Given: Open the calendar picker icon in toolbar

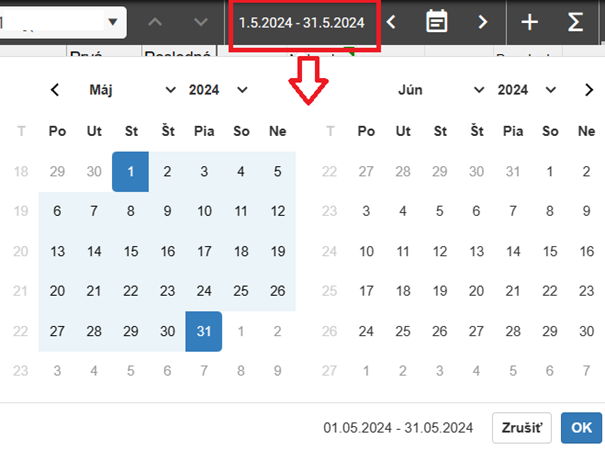Looking at the screenshot, I should click(x=436, y=21).
